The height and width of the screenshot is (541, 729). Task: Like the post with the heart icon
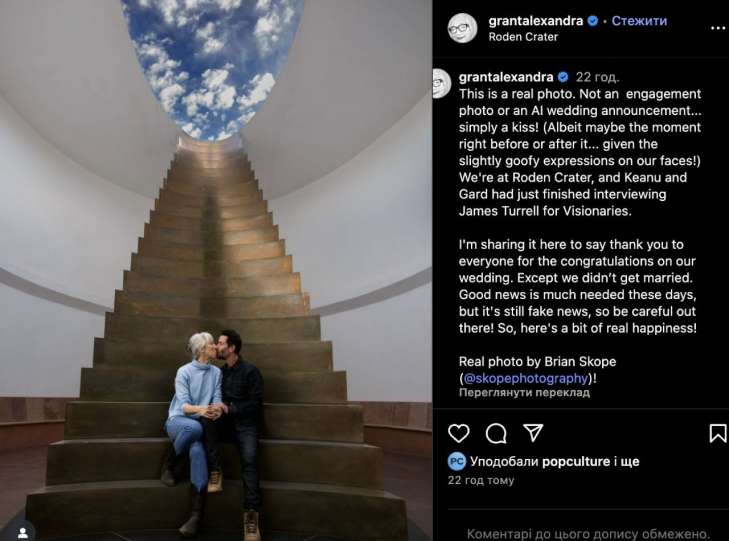(x=458, y=433)
